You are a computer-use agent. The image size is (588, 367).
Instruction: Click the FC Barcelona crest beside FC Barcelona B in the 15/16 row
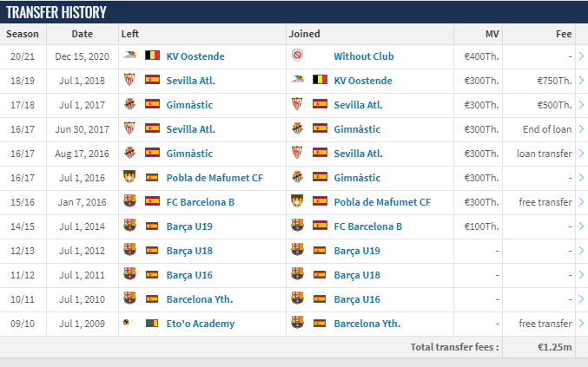(x=129, y=201)
